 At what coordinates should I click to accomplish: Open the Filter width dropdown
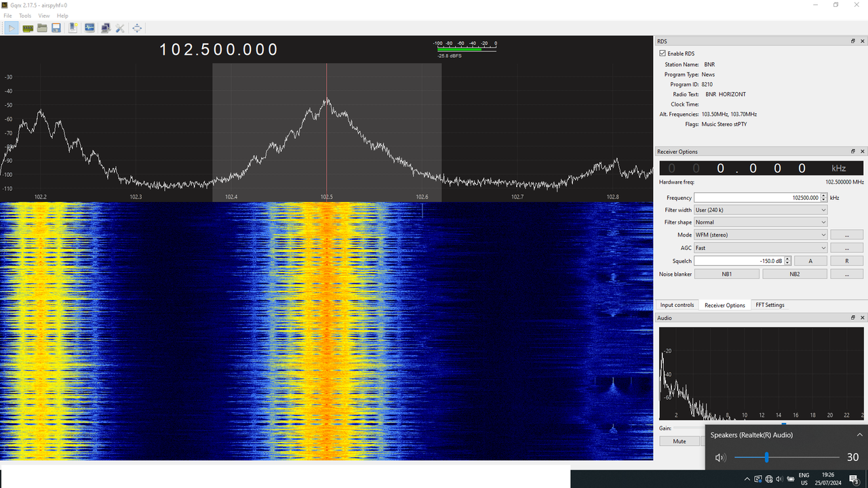(761, 210)
